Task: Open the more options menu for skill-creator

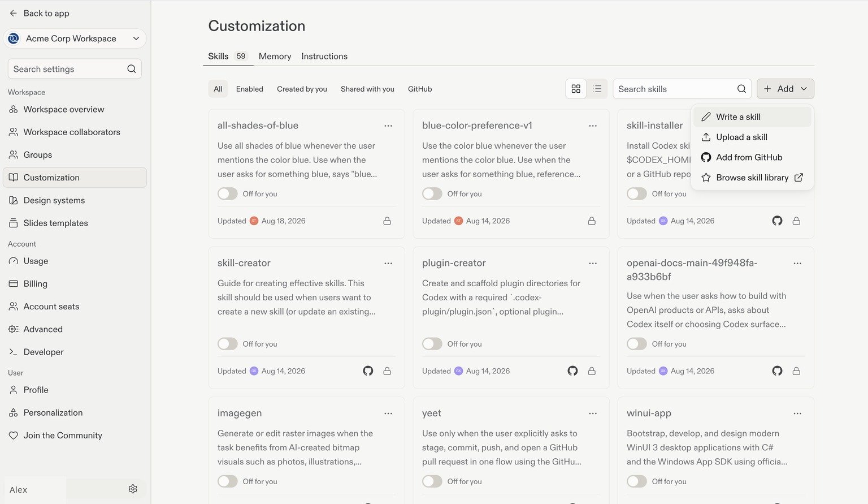Action: [x=388, y=263]
